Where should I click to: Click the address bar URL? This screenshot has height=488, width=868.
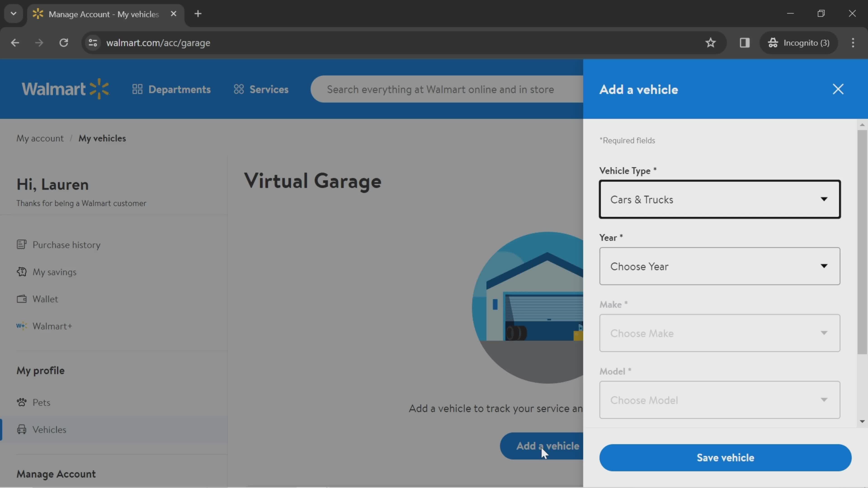point(158,43)
